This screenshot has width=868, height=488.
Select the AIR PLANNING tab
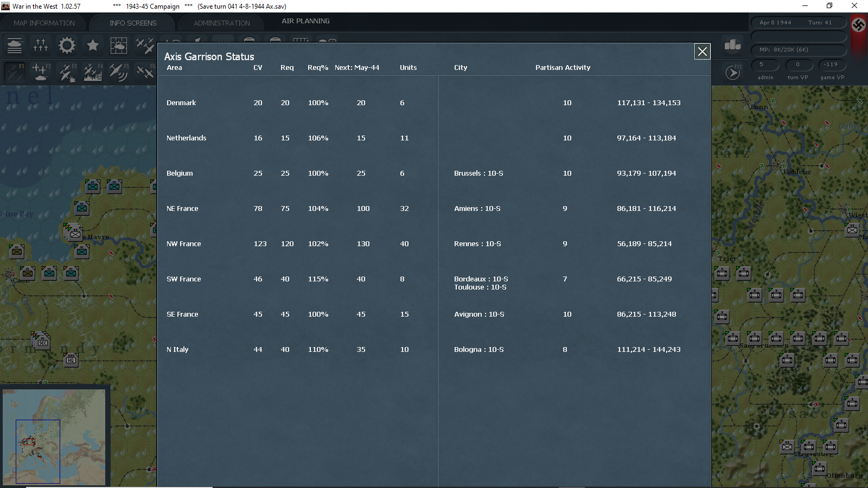click(x=305, y=21)
